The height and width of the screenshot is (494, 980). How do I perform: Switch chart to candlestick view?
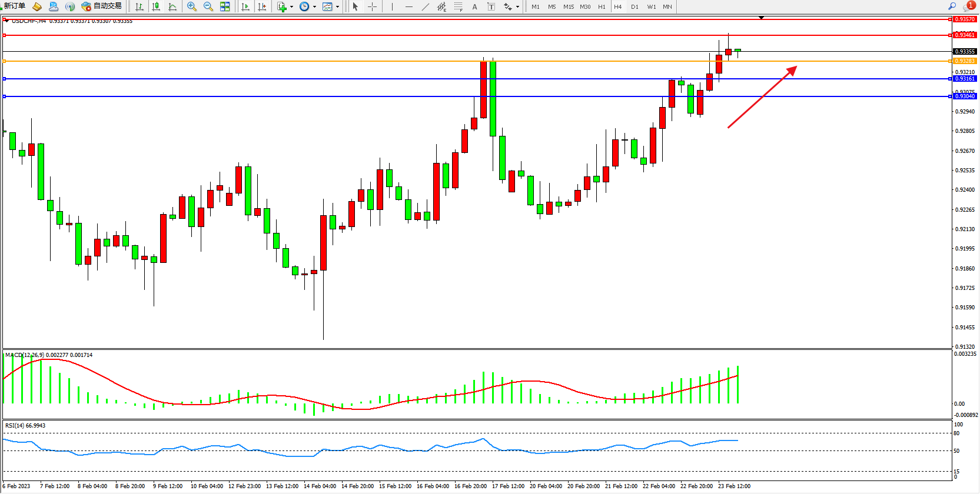tap(156, 6)
